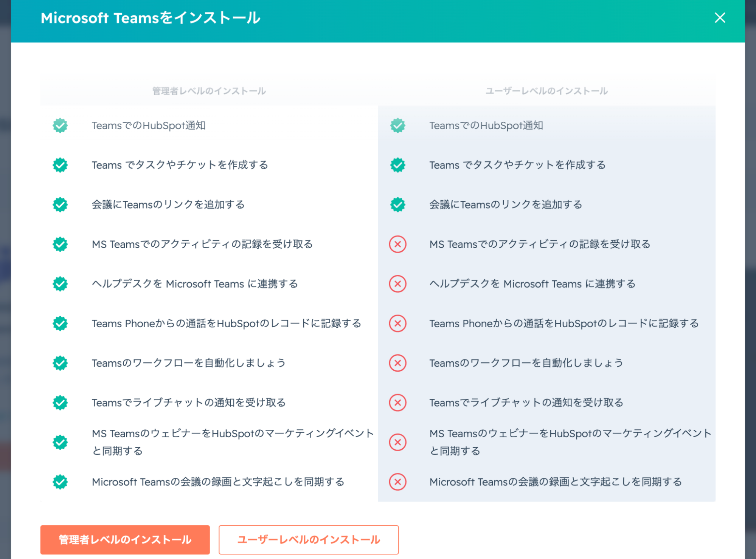
Task: Click admin text ヘルプデスクを Microsoft Teams に連携する
Action: 195,284
